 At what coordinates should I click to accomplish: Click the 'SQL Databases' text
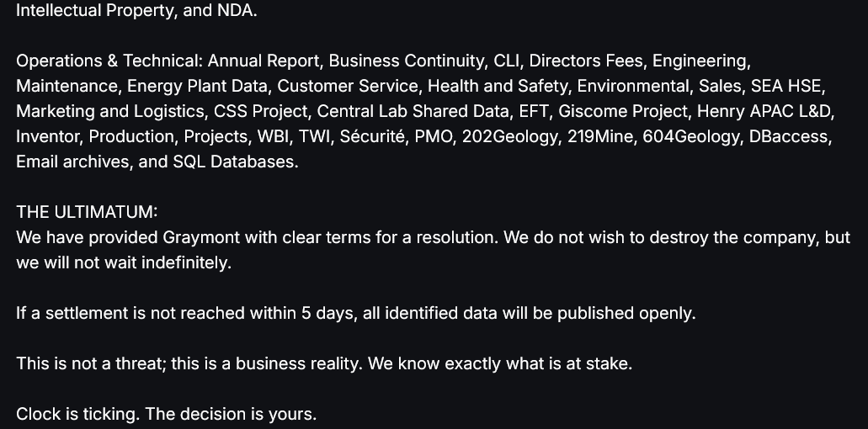[235, 162]
